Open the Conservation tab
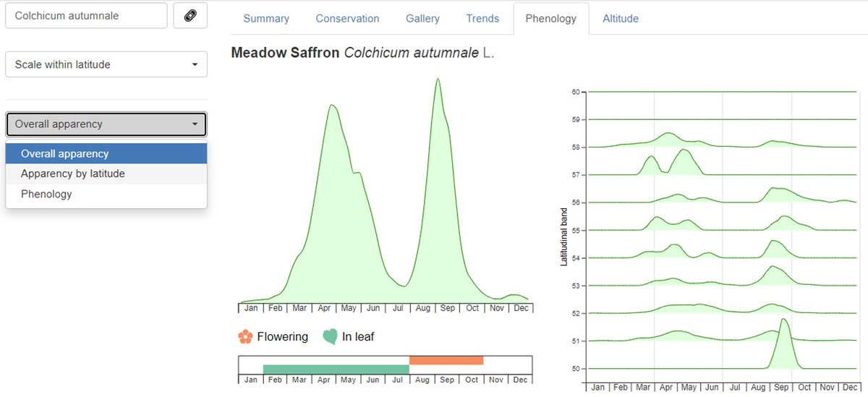This screenshot has width=868, height=397. pyautogui.click(x=347, y=19)
